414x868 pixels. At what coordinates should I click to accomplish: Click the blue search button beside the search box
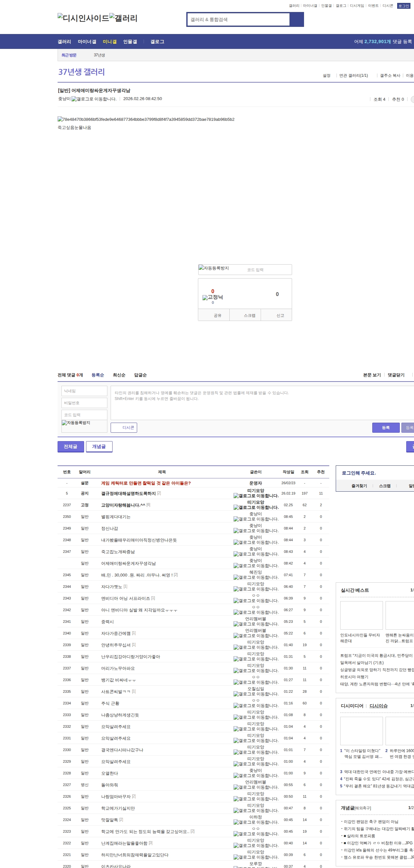click(297, 19)
